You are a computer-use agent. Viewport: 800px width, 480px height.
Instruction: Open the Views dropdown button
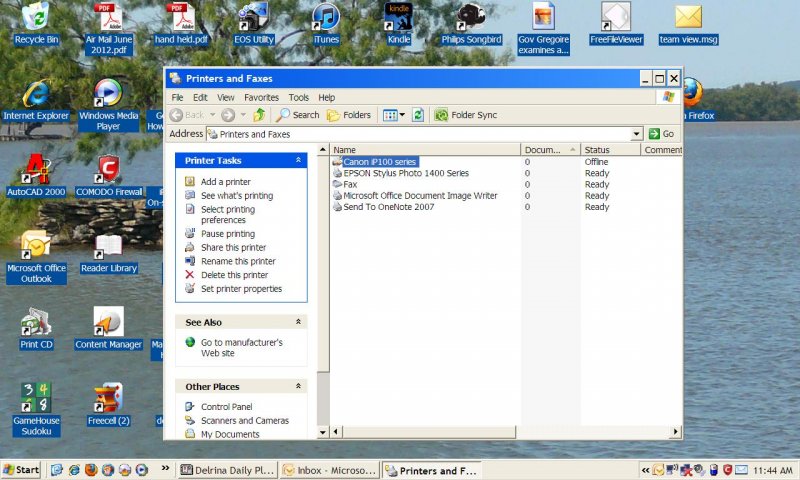coord(394,115)
